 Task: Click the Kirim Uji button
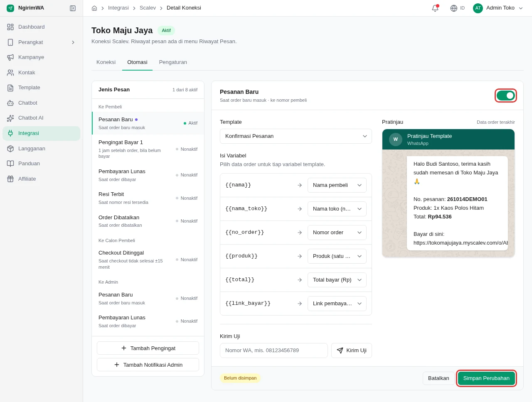point(352,351)
